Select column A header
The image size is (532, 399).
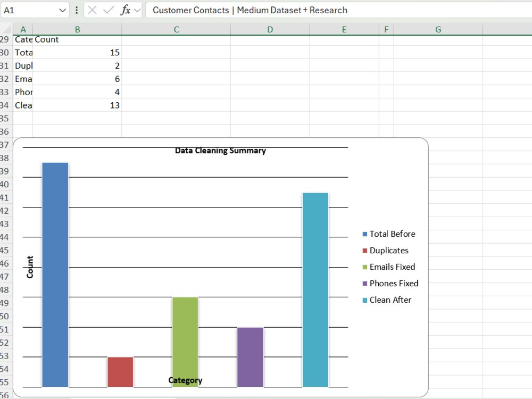[23, 29]
